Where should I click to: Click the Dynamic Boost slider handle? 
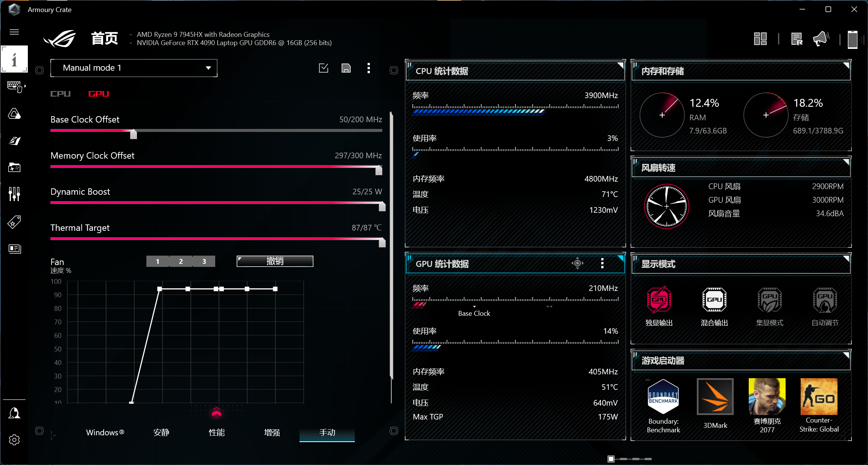pyautogui.click(x=382, y=206)
